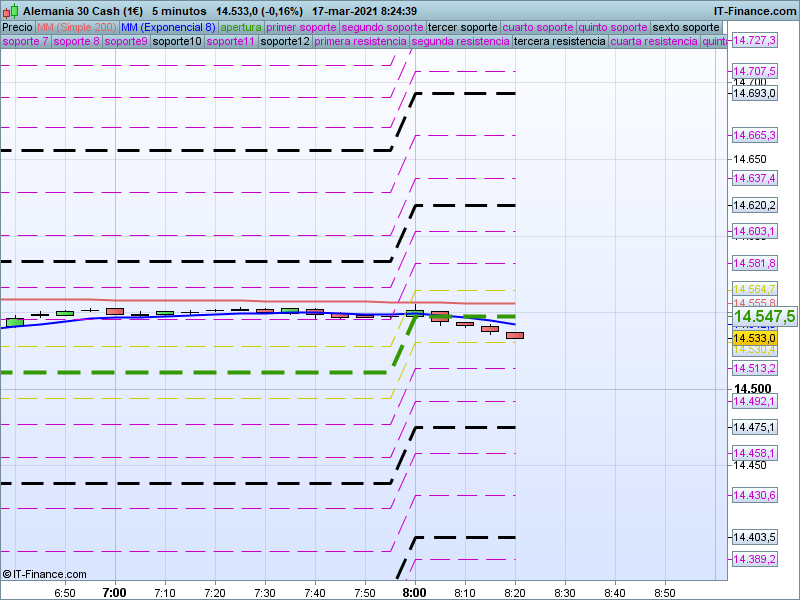Click the last red candle near 8:20
The width and height of the screenshot is (800, 600).
(515, 335)
